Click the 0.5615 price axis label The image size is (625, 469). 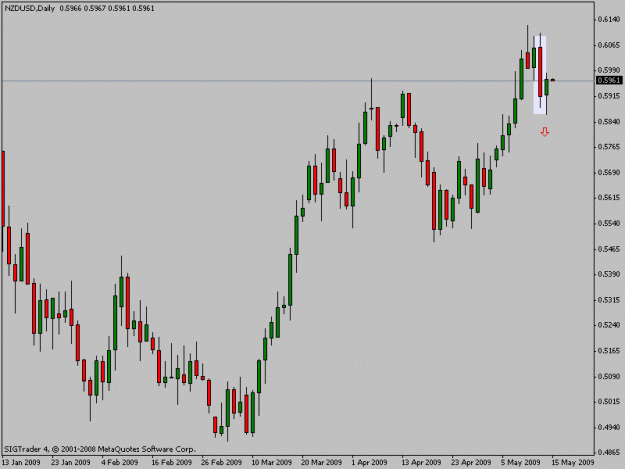click(x=609, y=198)
